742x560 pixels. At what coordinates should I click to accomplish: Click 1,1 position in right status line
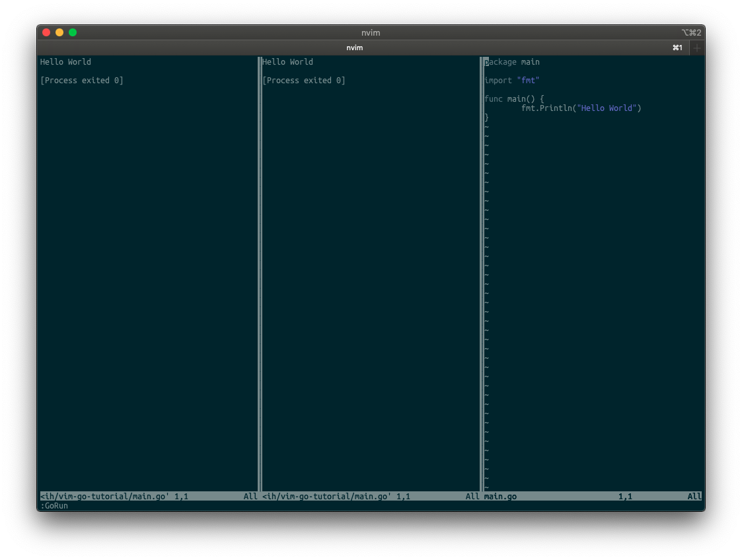tap(625, 497)
